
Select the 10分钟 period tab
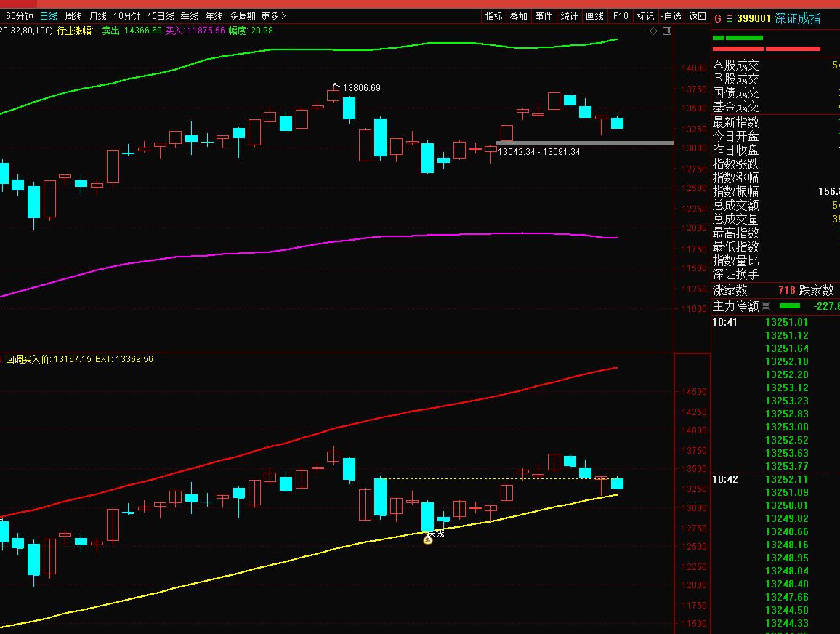click(x=127, y=16)
